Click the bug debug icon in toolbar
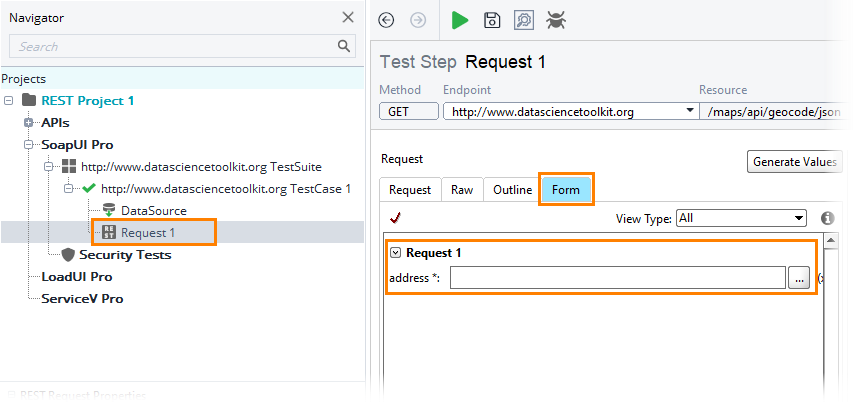The height and width of the screenshot is (403, 854). (556, 21)
